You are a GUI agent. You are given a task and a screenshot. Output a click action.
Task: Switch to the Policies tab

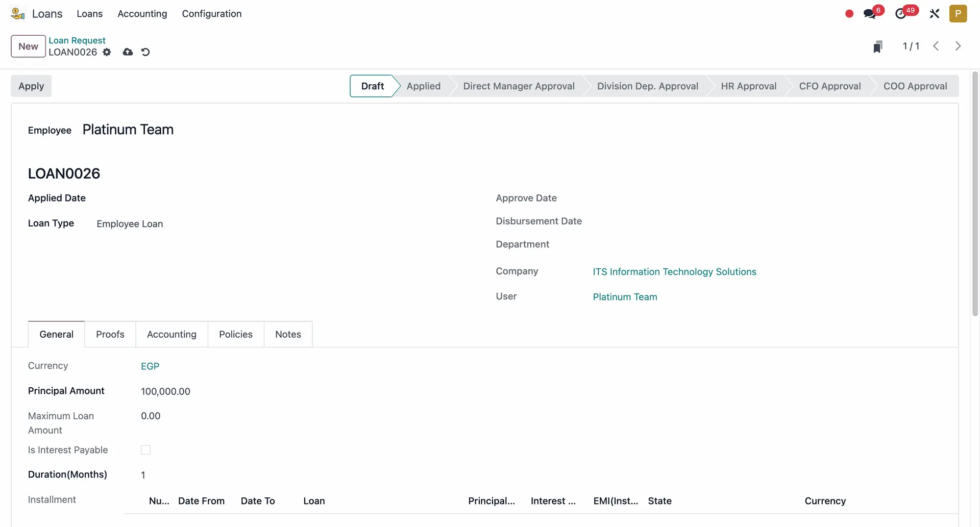(236, 334)
